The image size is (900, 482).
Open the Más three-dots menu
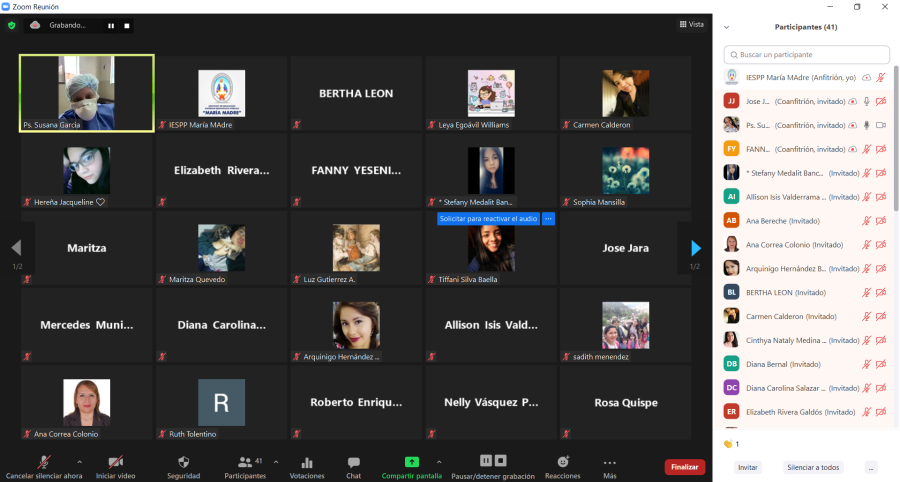(609, 462)
